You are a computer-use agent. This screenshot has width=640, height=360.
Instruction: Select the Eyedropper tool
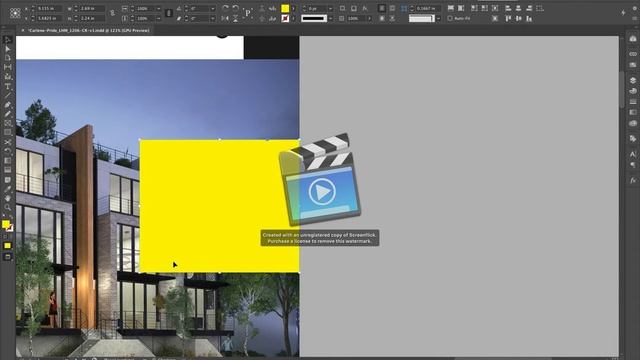click(x=7, y=189)
